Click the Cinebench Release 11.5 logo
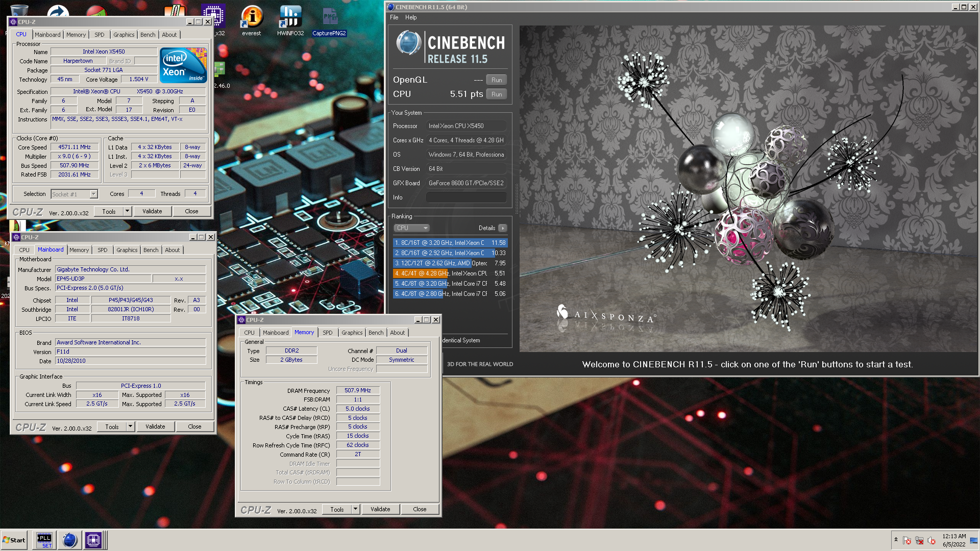This screenshot has width=980, height=551. [451, 47]
